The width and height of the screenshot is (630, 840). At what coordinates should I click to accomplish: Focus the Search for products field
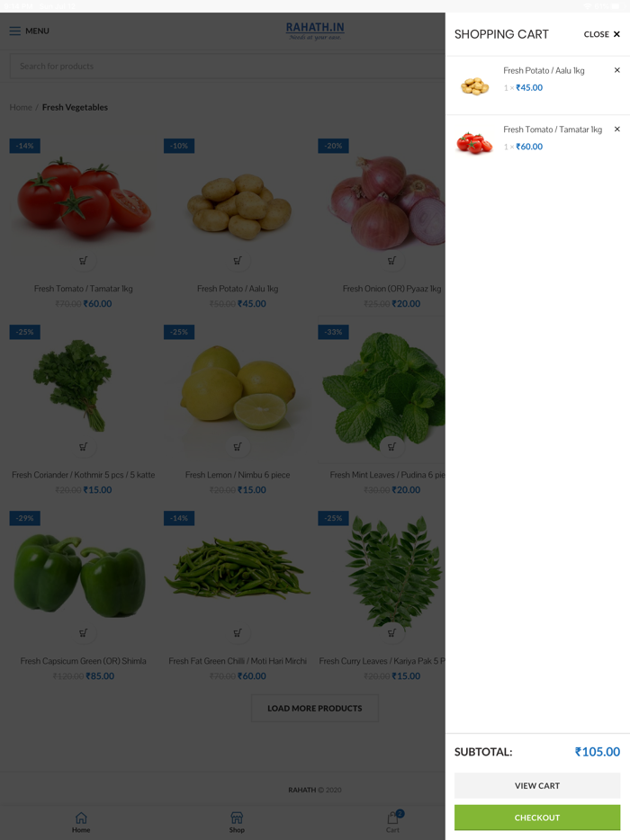pos(228,67)
